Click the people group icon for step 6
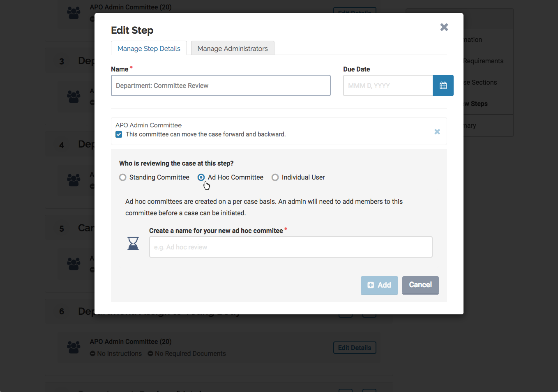558x392 pixels. 74,347
